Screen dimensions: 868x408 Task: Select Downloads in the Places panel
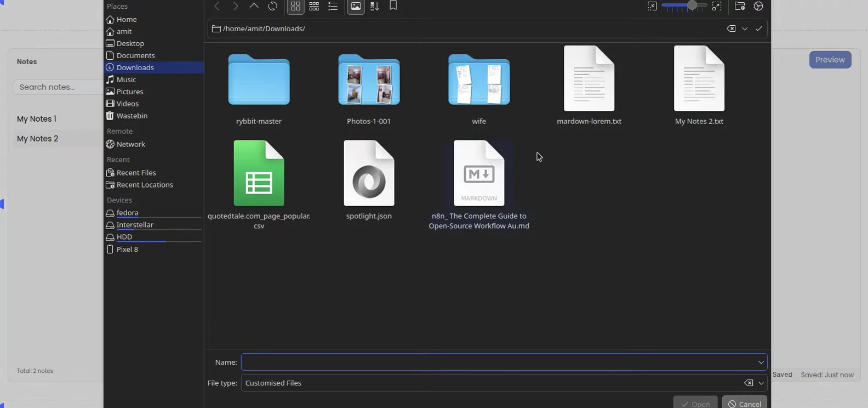[153, 67]
